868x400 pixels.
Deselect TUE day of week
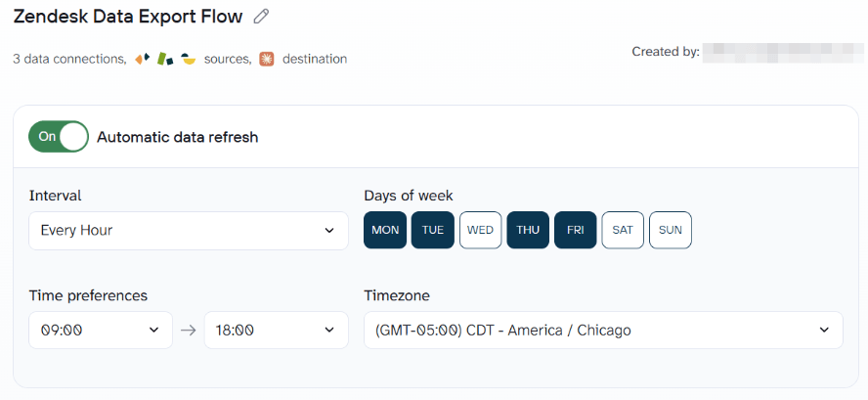pyautogui.click(x=433, y=230)
